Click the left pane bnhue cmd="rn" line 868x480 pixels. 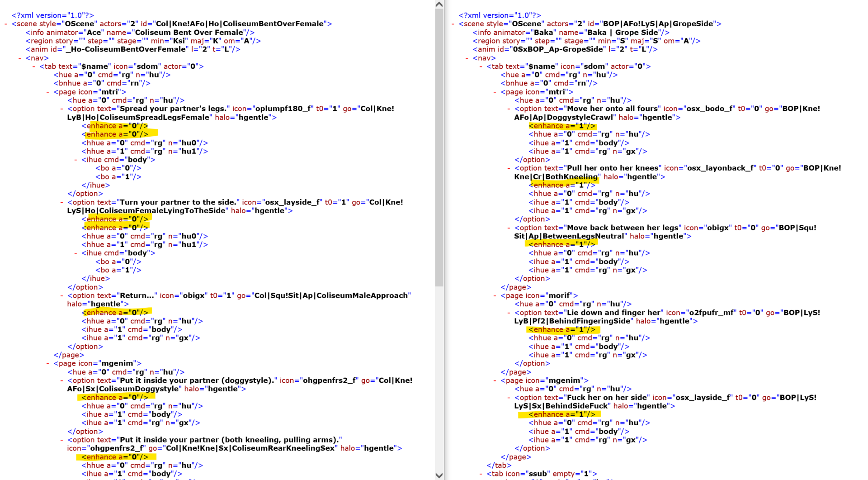coord(102,83)
